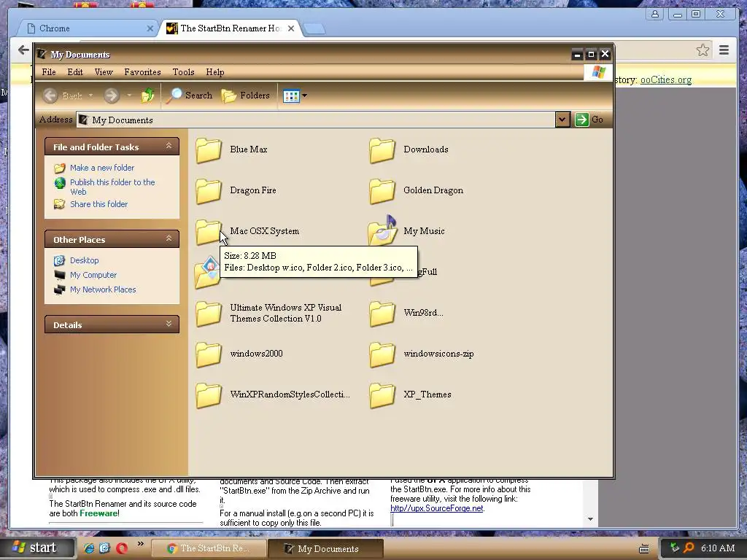Click the Forward arrow button in Explorer
The image size is (747, 560).
pyautogui.click(x=112, y=96)
